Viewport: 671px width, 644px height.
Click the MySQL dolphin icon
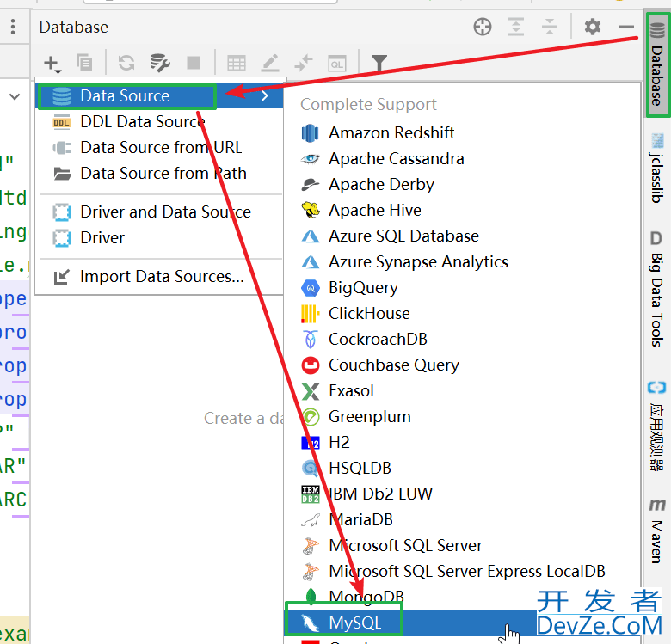[x=310, y=623]
